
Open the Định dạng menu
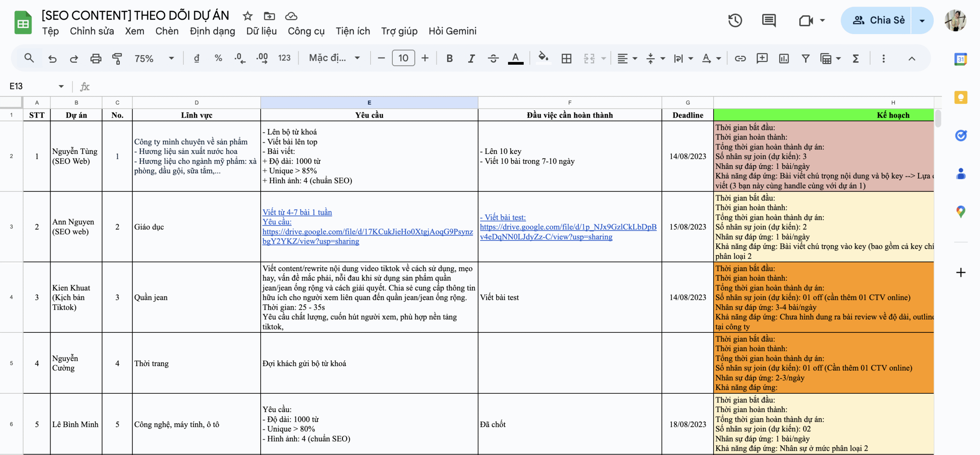tap(212, 31)
